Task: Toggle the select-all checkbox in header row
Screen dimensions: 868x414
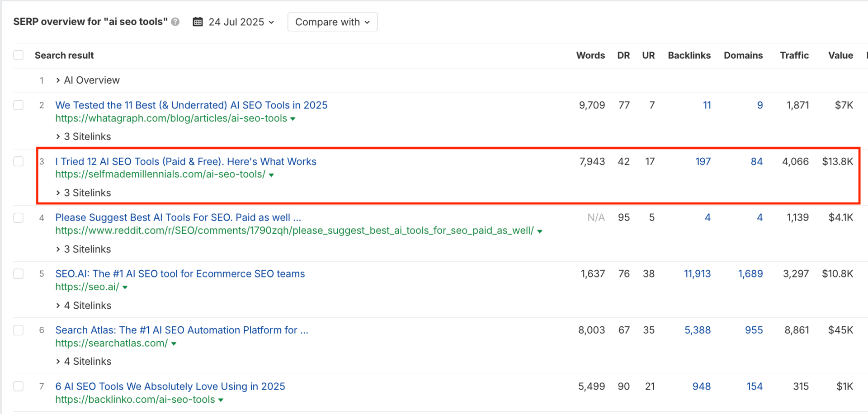Action: click(19, 55)
